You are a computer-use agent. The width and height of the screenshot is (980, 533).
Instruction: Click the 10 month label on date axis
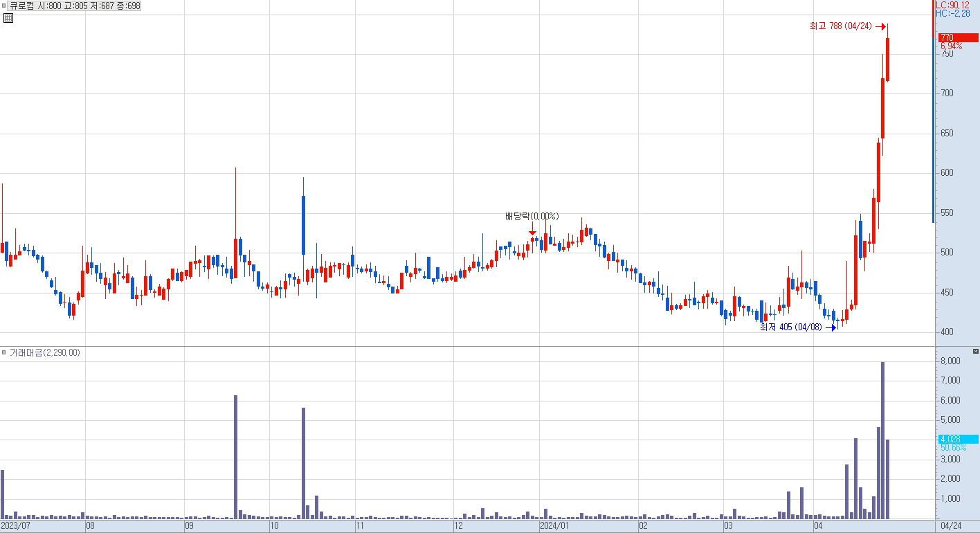[x=274, y=526]
